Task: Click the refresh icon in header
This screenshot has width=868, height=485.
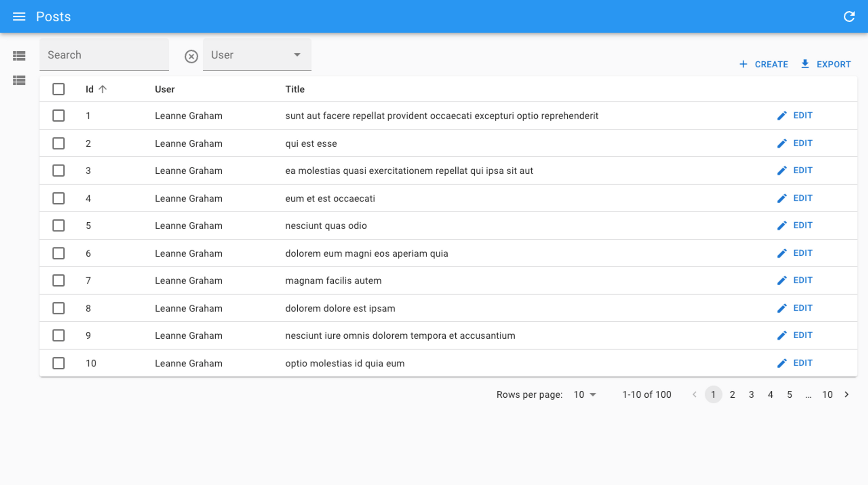Action: [849, 16]
